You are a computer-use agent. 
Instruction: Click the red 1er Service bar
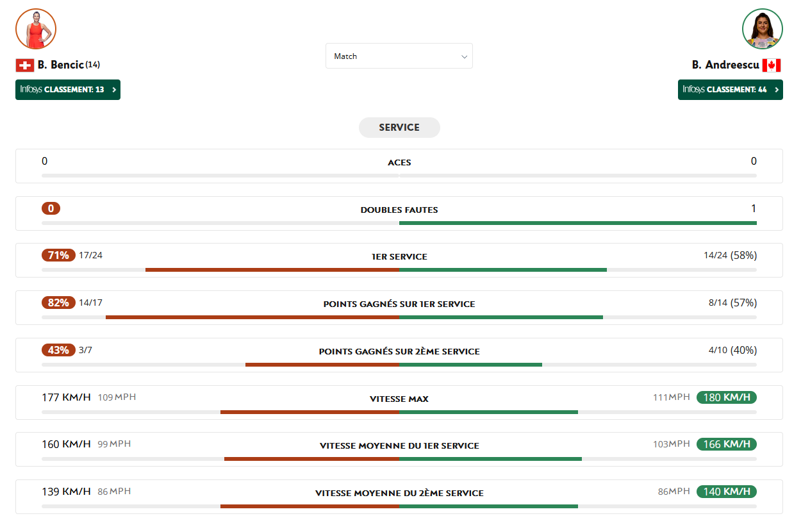point(272,270)
